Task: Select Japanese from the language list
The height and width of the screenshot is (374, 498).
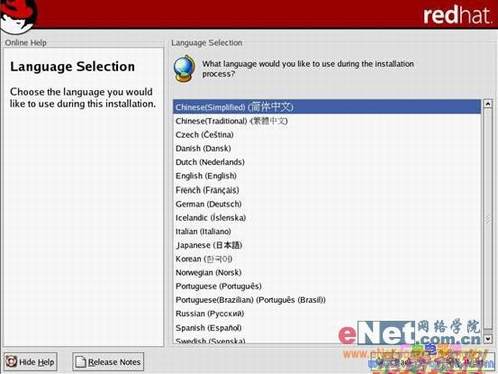Action: pos(327,245)
